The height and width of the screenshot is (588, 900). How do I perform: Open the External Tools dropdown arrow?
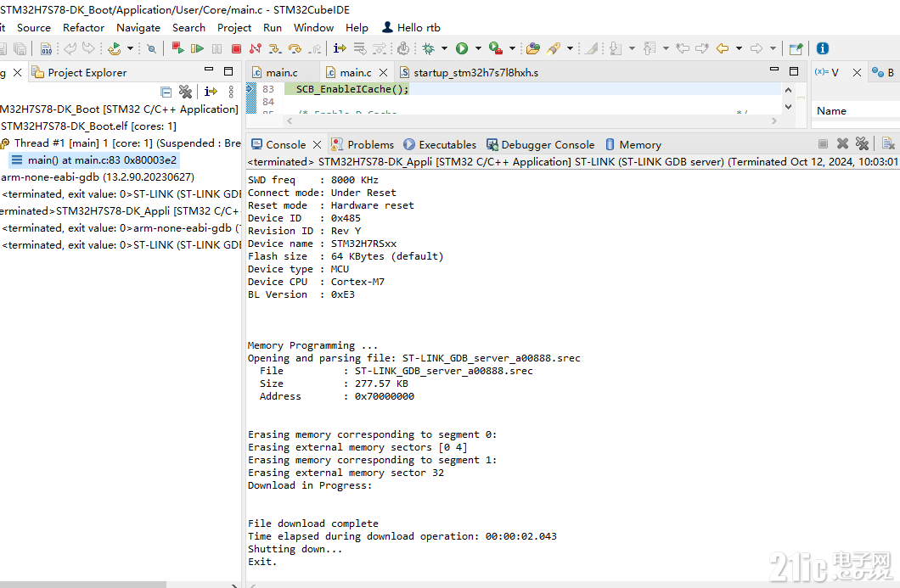[512, 48]
